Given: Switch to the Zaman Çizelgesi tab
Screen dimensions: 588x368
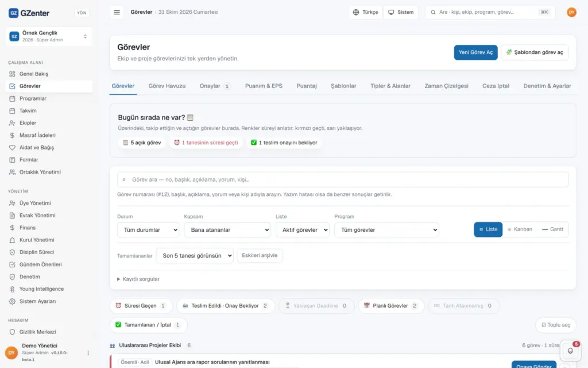Looking at the screenshot, I should 446,86.
